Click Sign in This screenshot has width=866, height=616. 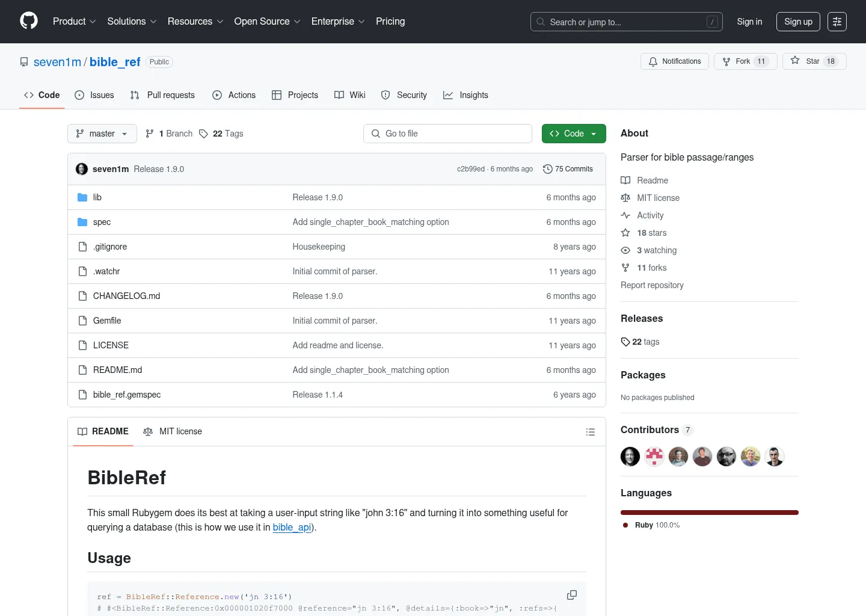[749, 22]
